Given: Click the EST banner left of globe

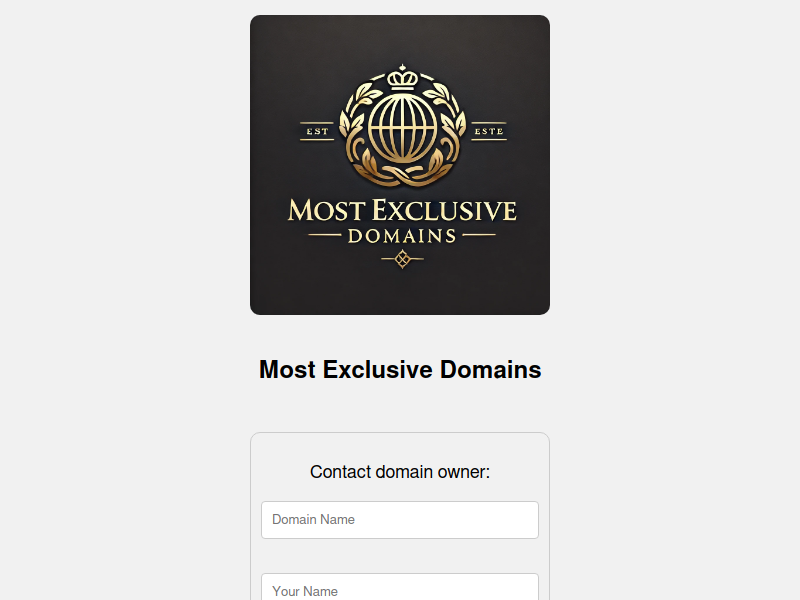Looking at the screenshot, I should [x=317, y=132].
